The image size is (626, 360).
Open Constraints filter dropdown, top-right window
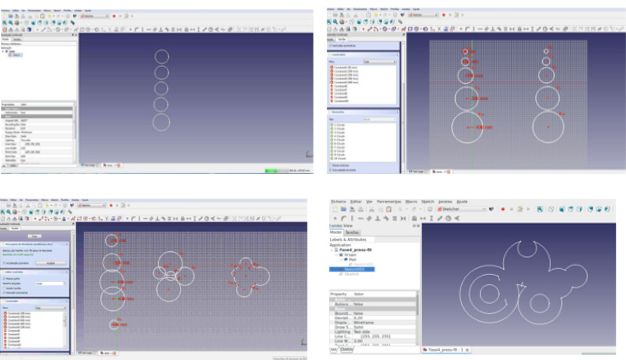pos(379,62)
